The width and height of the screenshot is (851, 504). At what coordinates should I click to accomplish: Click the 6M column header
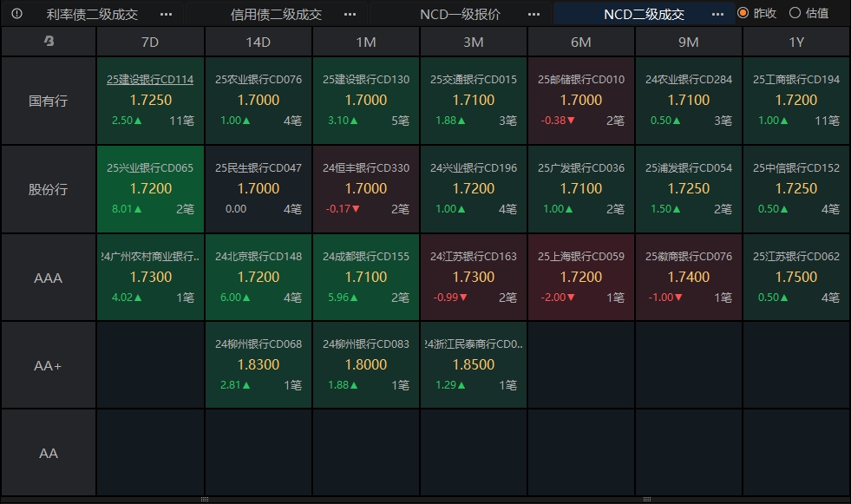(x=580, y=42)
